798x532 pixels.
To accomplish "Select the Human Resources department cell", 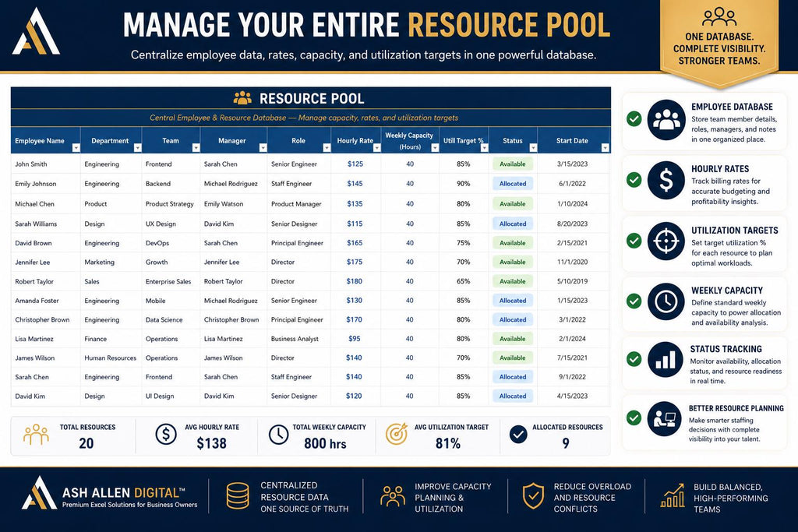I will [x=111, y=358].
